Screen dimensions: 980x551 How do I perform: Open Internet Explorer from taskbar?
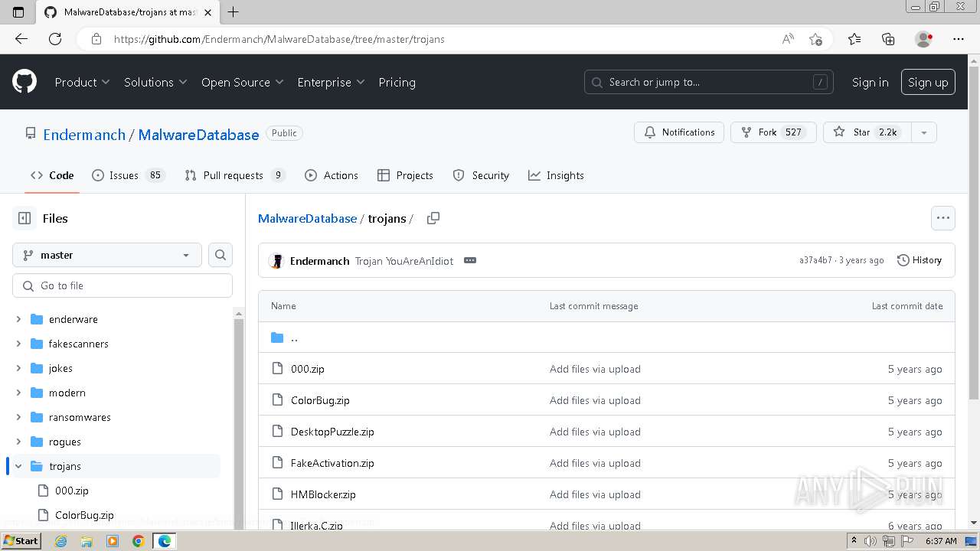click(x=62, y=541)
